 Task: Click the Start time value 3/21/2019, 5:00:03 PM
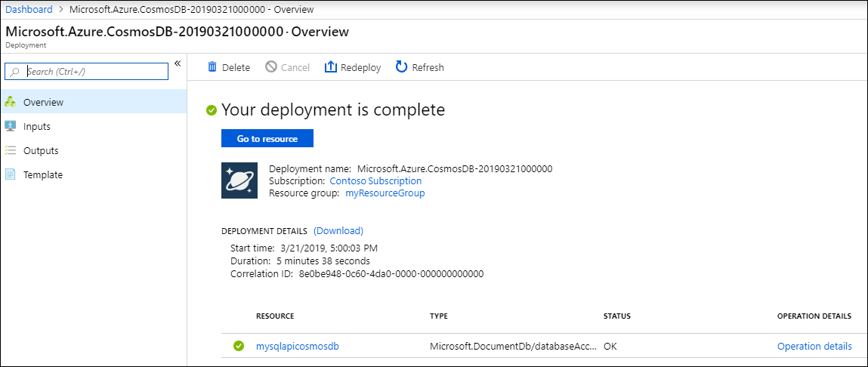pos(329,248)
